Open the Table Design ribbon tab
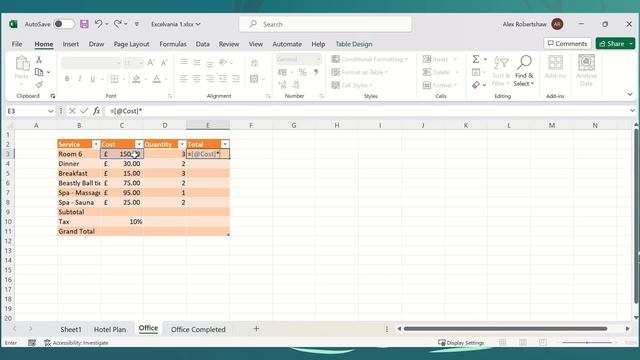640x360 pixels. 354,44
